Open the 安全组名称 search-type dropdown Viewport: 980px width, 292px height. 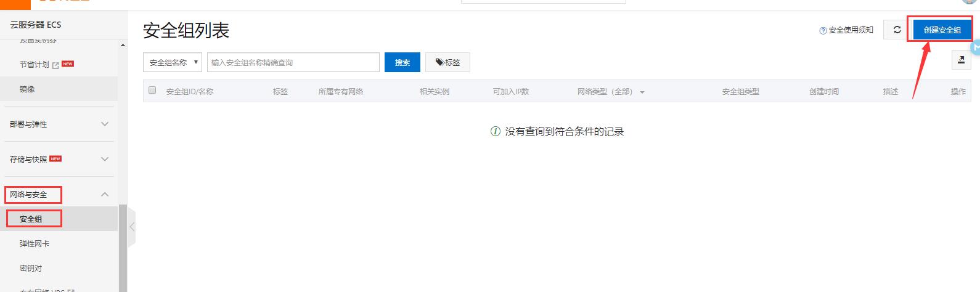[x=173, y=62]
